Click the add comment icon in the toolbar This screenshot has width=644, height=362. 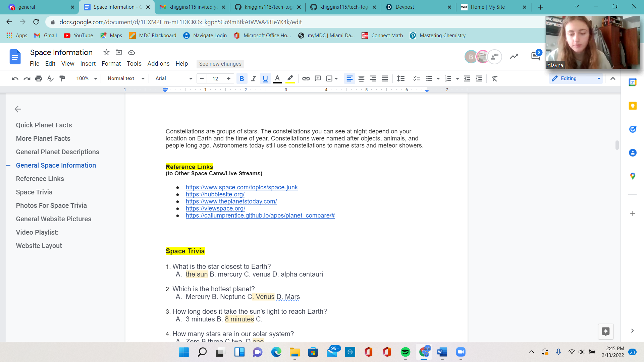318,78
